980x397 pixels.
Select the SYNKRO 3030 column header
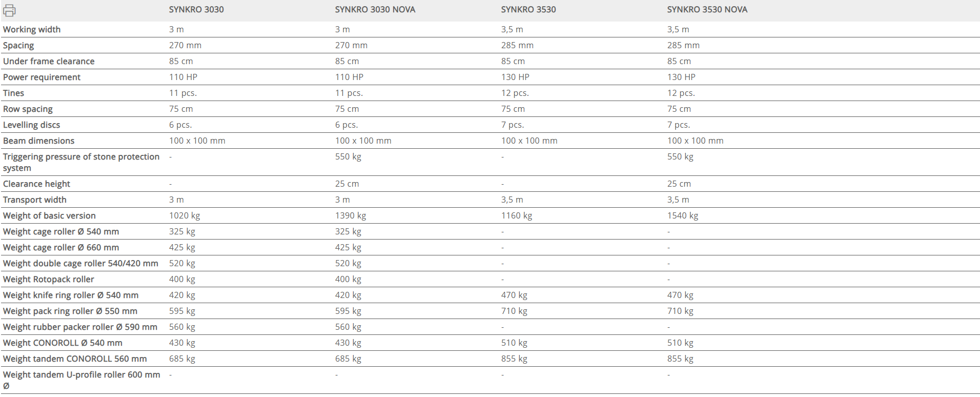pos(196,9)
